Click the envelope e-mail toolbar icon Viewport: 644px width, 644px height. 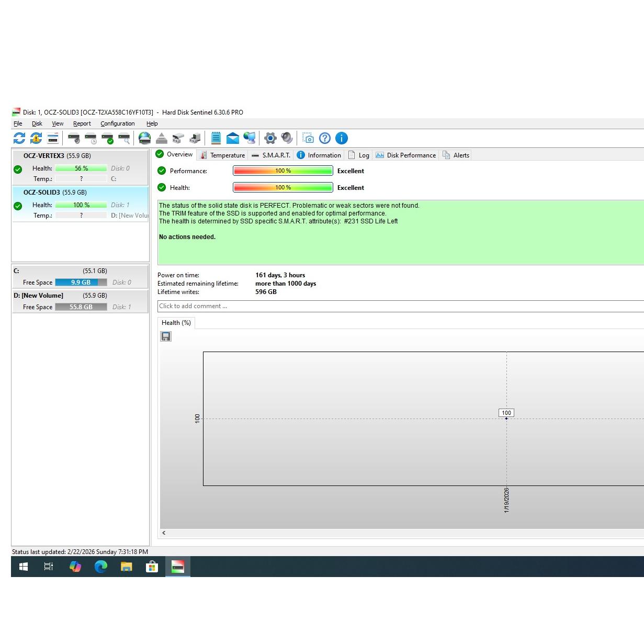233,138
